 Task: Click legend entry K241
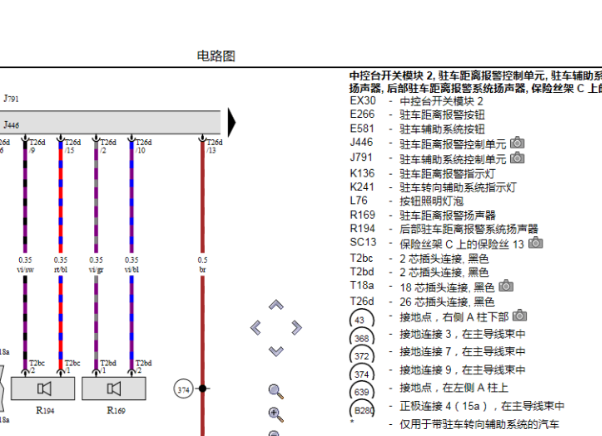tap(433, 187)
